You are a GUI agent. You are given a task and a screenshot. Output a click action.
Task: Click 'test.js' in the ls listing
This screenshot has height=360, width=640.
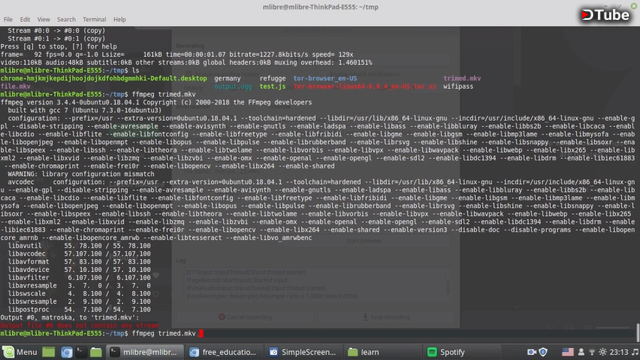click(272, 87)
